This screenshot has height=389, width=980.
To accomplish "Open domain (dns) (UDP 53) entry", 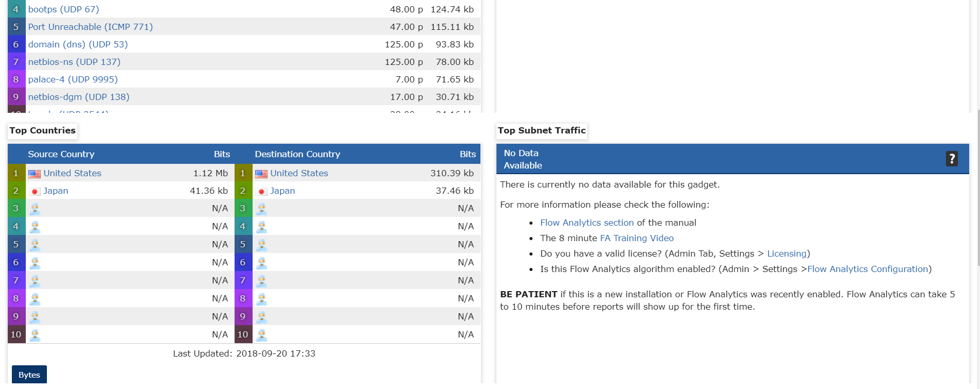I will pos(78,44).
